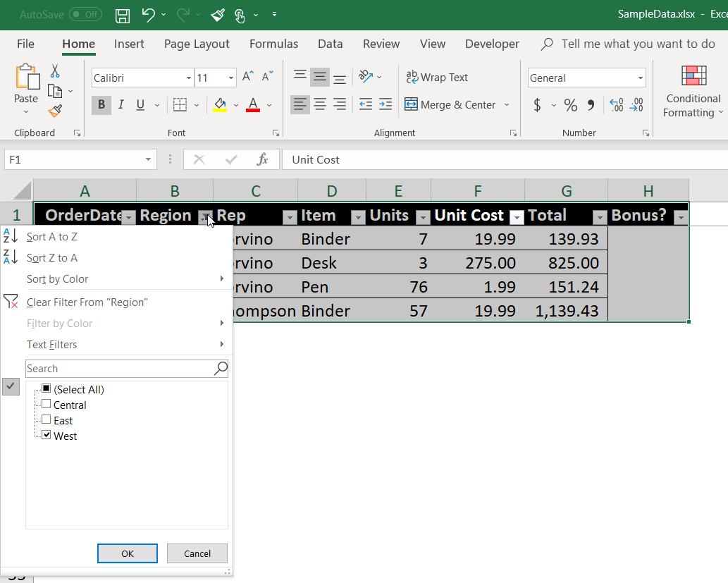The height and width of the screenshot is (583, 728).
Task: Open the font size dropdown
Action: [230, 78]
